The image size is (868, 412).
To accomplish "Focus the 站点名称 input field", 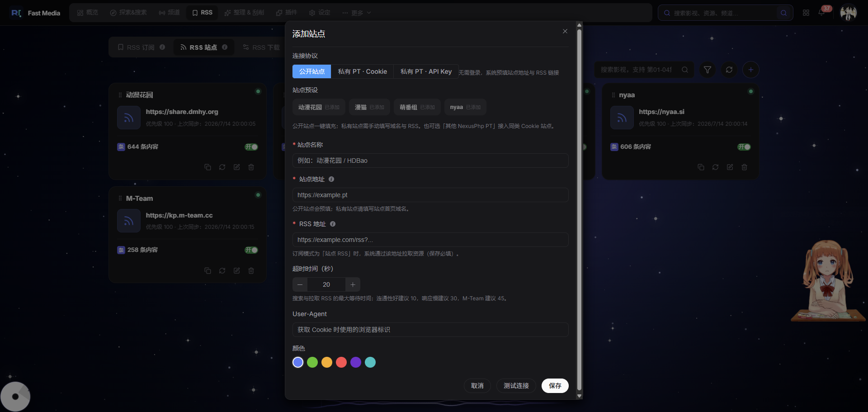I will tap(430, 161).
